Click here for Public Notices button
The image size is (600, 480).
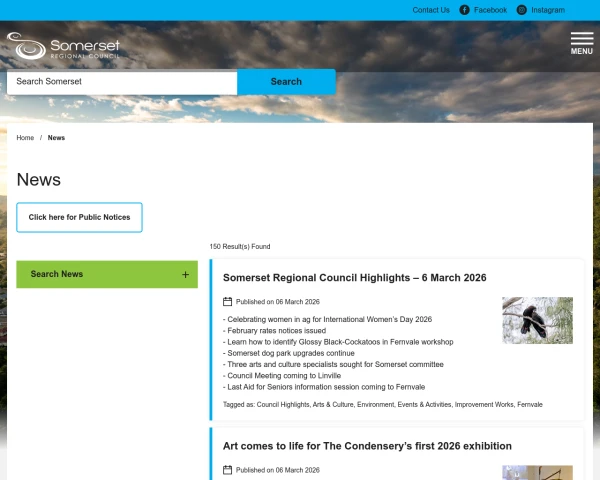point(79,217)
